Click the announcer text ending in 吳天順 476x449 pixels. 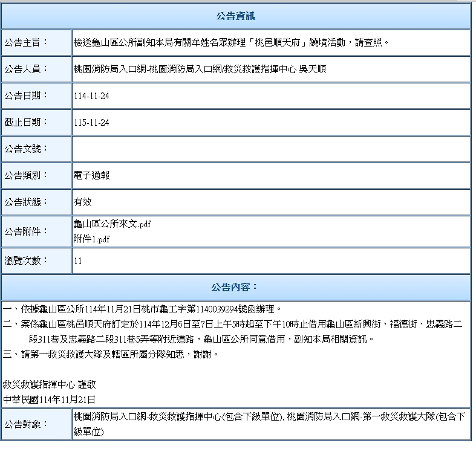pos(200,69)
